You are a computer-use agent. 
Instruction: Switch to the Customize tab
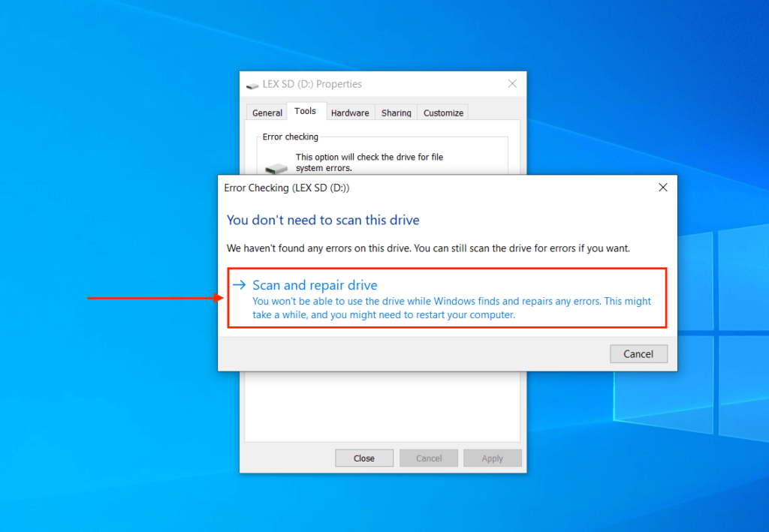[x=442, y=112]
